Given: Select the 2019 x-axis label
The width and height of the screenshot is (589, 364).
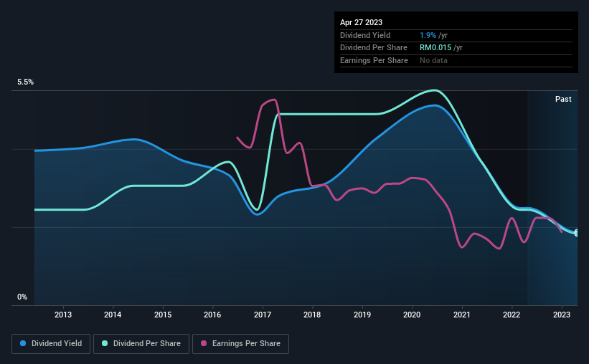Looking at the screenshot, I should click(362, 315).
